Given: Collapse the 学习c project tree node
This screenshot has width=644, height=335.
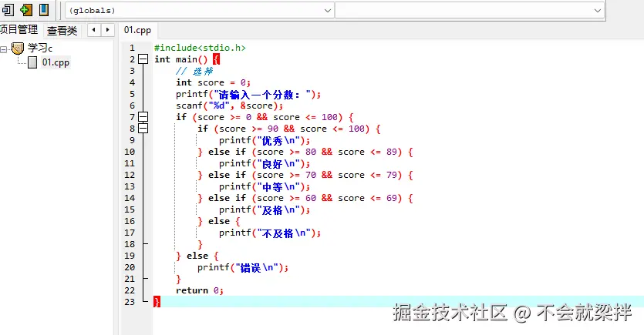Looking at the screenshot, I should pos(3,49).
